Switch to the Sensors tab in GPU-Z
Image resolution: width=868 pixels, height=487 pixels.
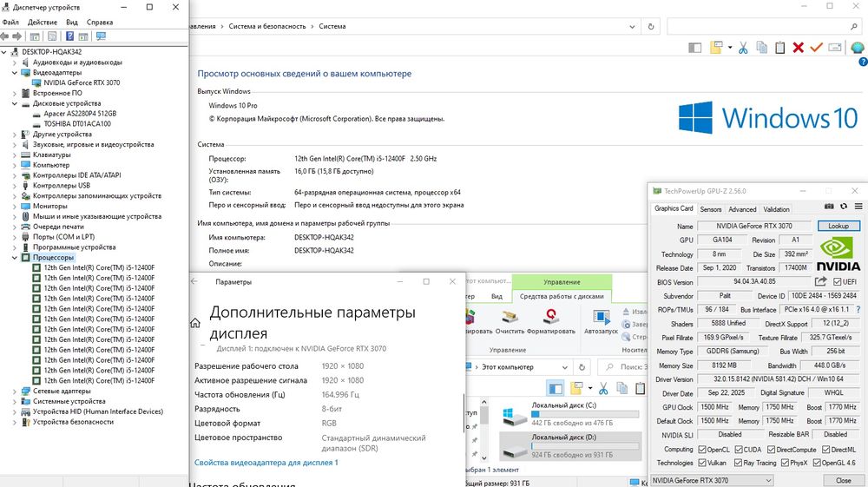coord(711,209)
